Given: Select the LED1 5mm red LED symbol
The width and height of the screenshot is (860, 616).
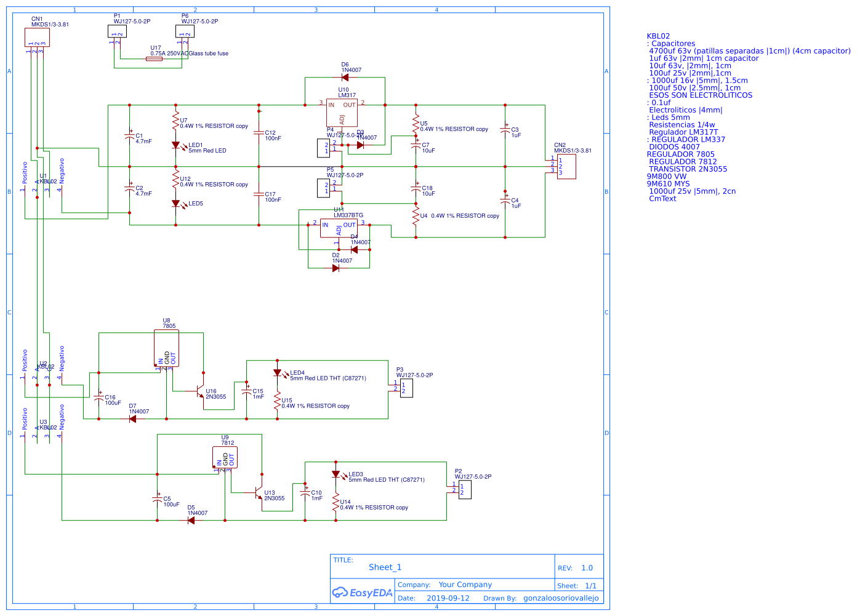Looking at the screenshot, I should click(176, 146).
